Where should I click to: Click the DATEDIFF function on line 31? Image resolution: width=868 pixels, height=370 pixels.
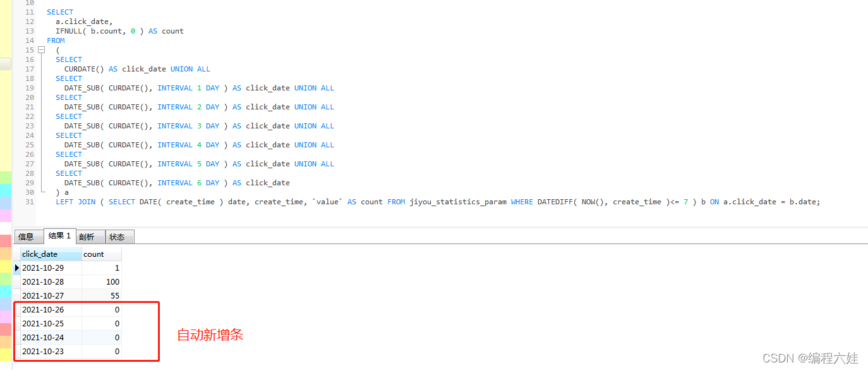click(555, 202)
